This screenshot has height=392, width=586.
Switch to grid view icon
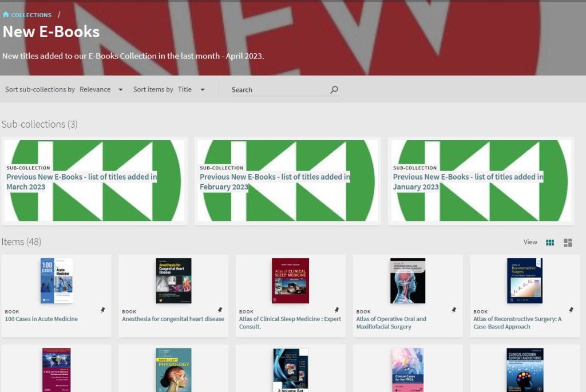coord(550,243)
